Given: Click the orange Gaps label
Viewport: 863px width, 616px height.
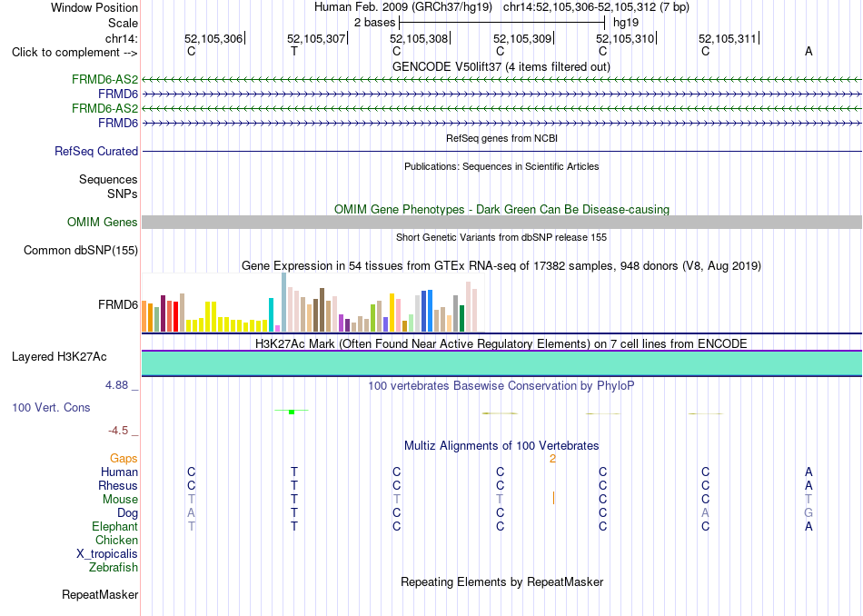Looking at the screenshot, I should pos(124,458).
